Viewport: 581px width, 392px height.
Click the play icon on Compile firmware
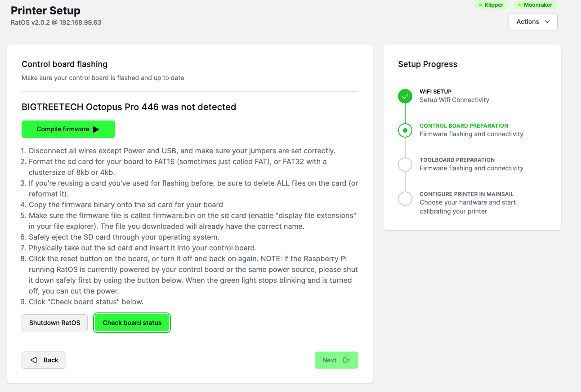96,129
